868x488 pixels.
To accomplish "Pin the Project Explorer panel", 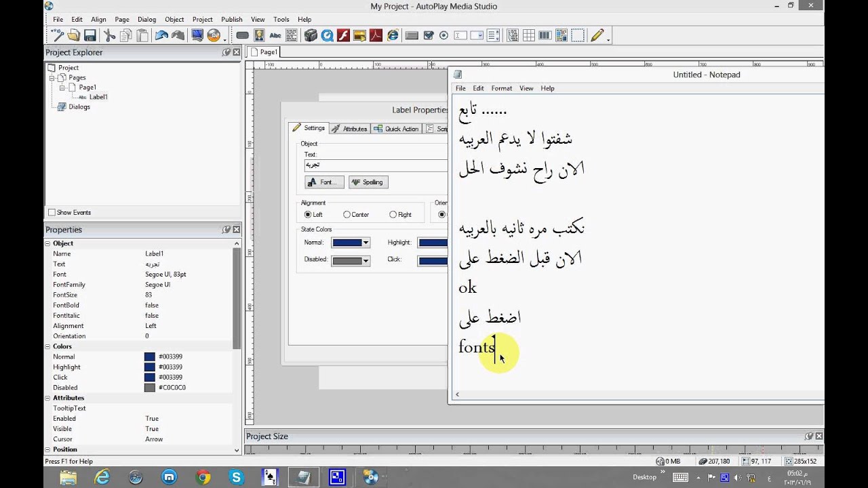I will (226, 52).
